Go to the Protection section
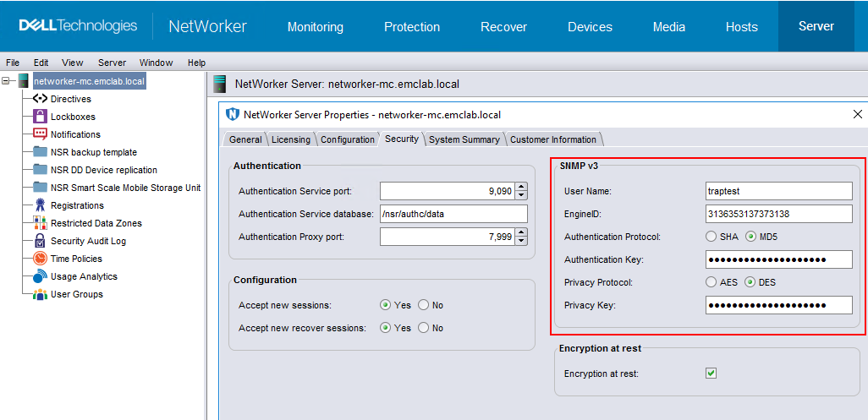 click(412, 27)
